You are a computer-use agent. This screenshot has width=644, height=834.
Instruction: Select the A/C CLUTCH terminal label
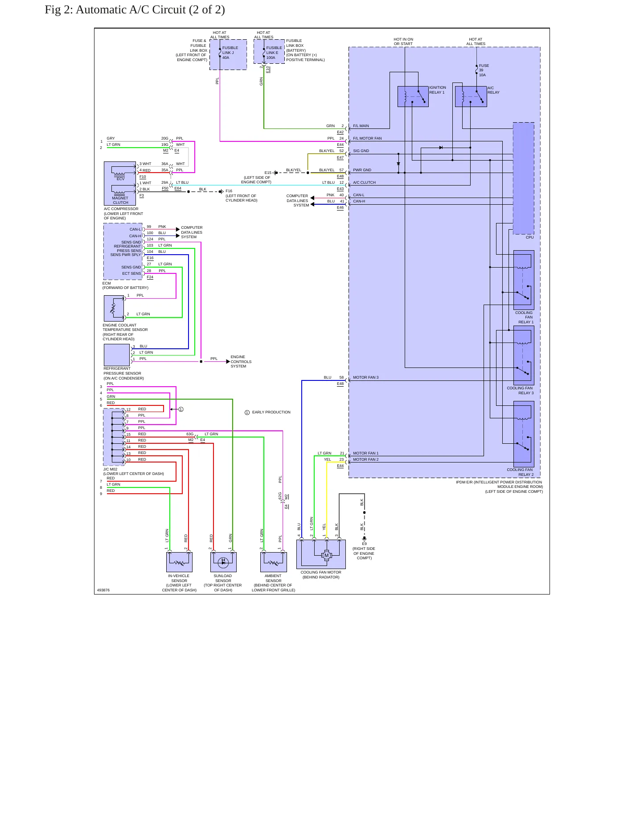coord(365,183)
